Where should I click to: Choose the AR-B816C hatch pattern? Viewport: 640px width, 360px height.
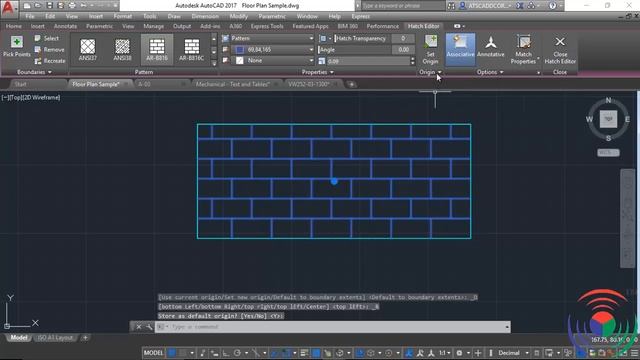(191, 50)
